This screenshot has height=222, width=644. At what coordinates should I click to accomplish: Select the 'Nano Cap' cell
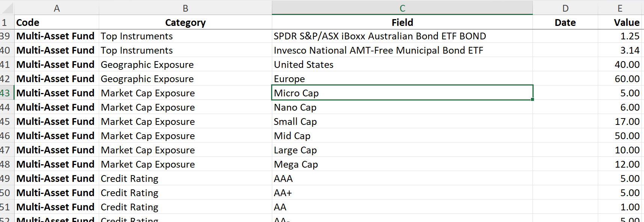pos(402,107)
